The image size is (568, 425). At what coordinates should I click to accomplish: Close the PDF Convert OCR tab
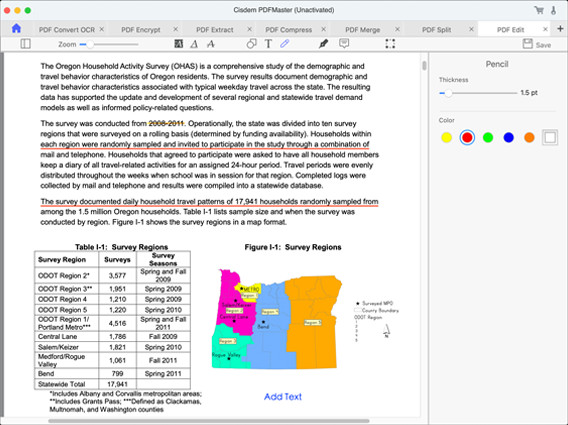click(x=102, y=29)
